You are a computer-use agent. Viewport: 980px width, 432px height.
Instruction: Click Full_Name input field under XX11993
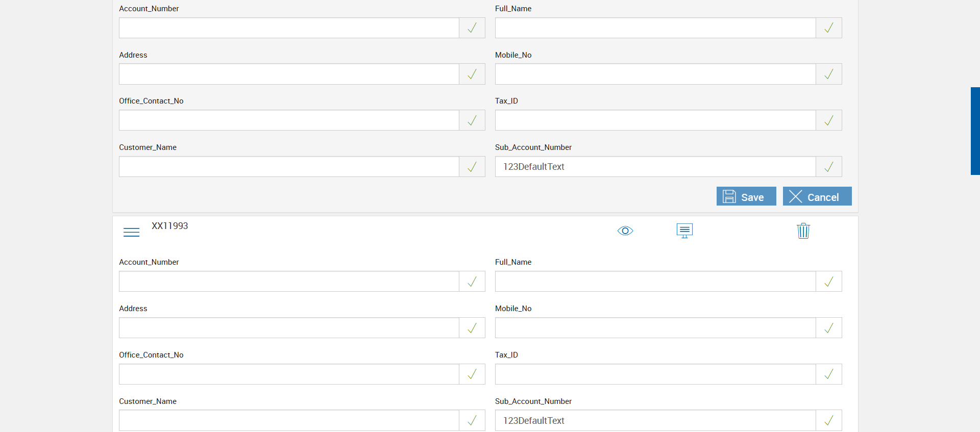tap(655, 282)
